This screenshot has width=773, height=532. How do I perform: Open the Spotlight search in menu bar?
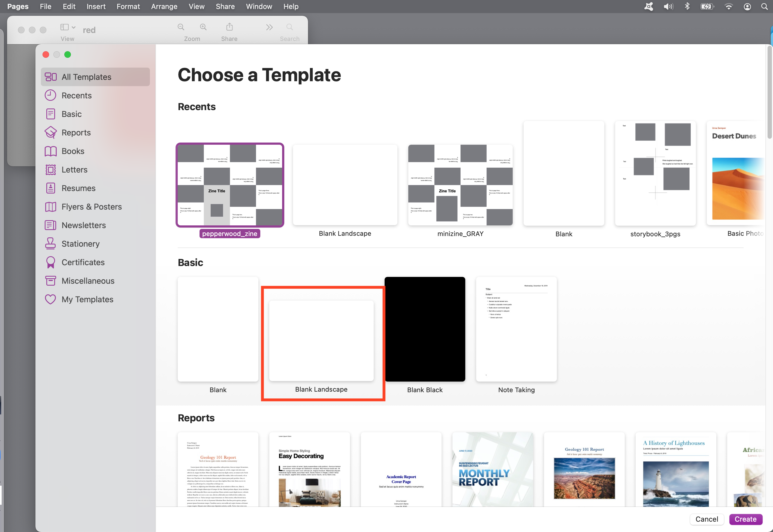pos(764,6)
